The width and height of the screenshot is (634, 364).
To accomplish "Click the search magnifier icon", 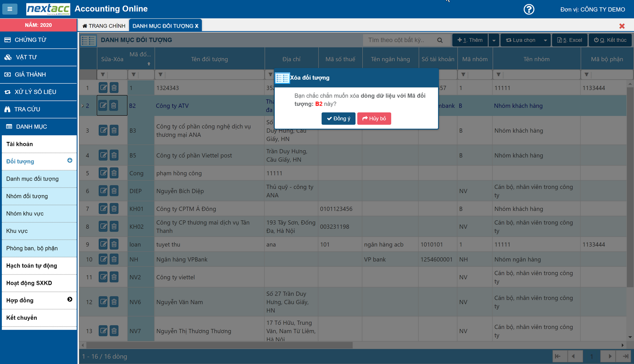I will pos(440,40).
